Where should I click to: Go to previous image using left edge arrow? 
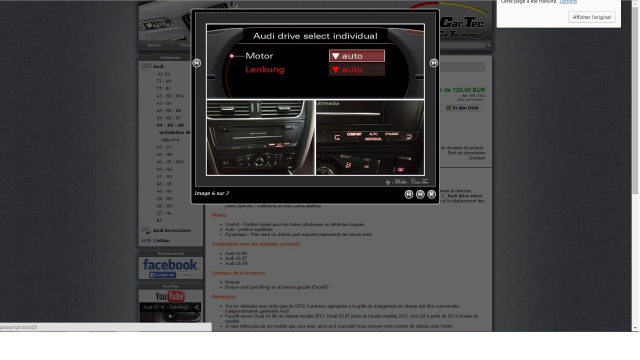[x=197, y=63]
